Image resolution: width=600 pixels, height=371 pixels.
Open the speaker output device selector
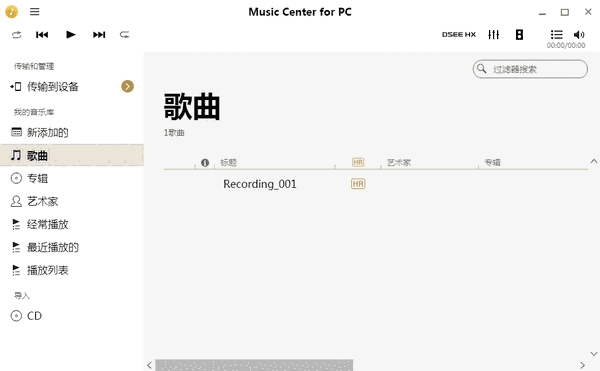pyautogui.click(x=519, y=35)
